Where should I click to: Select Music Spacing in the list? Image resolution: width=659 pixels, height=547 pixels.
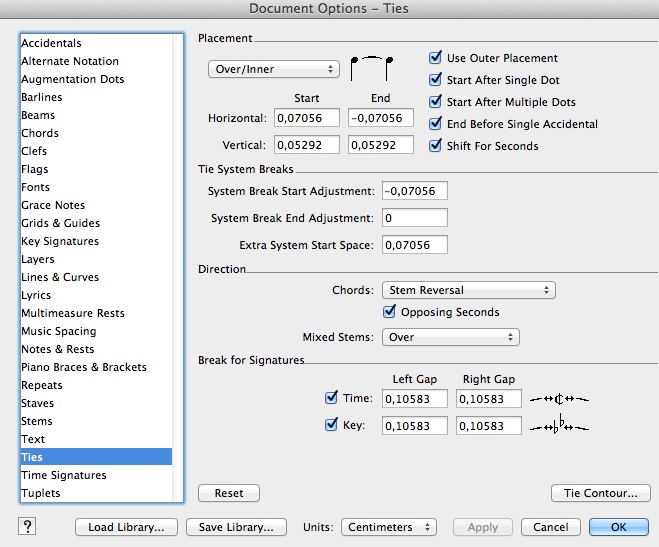point(59,331)
